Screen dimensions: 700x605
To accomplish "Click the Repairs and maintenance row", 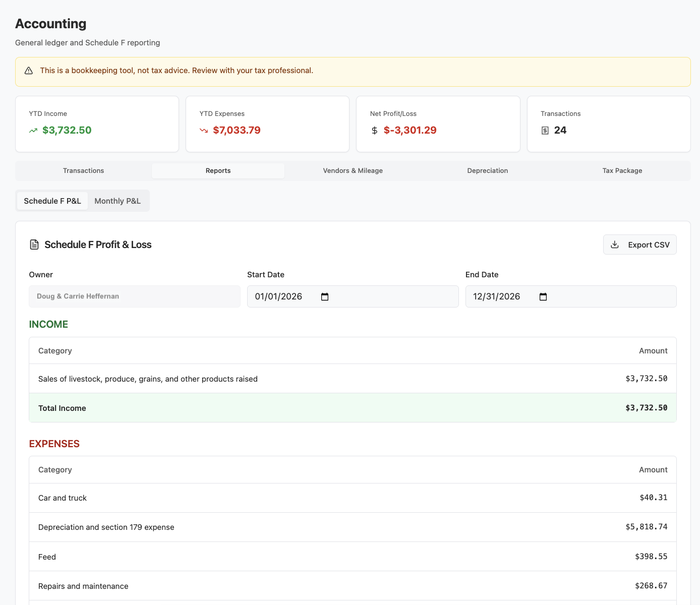I will click(x=353, y=586).
